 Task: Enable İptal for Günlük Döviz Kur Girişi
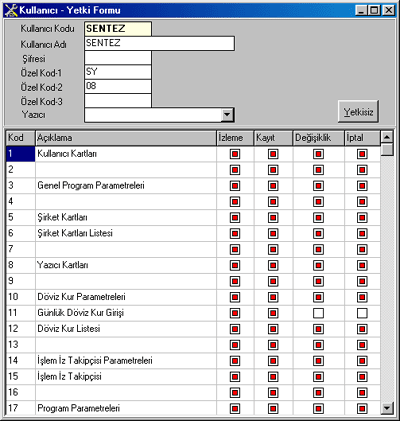click(362, 313)
